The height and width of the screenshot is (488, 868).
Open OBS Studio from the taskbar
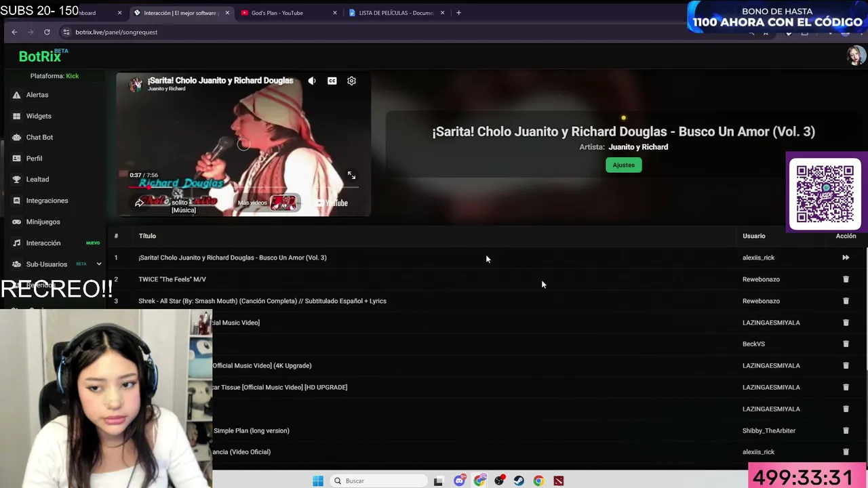tap(499, 481)
